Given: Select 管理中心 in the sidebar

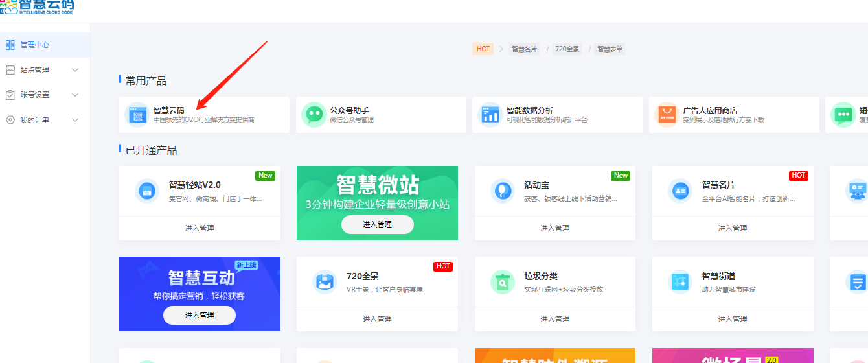Looking at the screenshot, I should 34,45.
